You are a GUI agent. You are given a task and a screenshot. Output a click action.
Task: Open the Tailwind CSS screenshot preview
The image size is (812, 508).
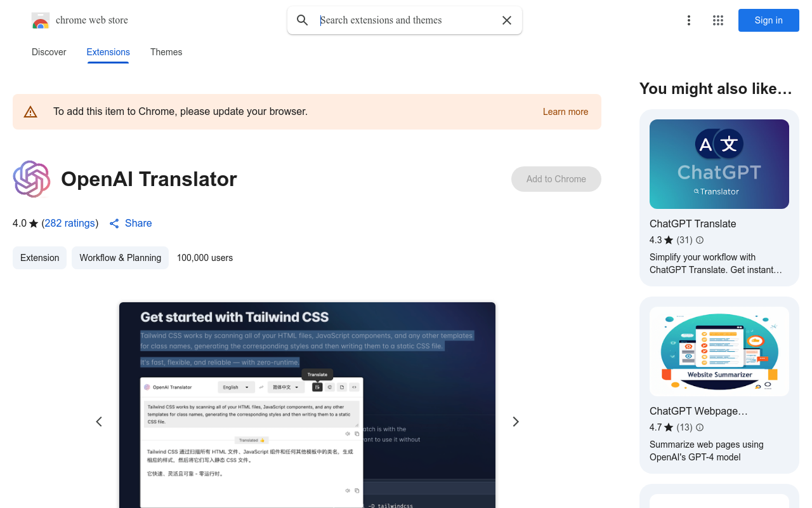(x=307, y=405)
